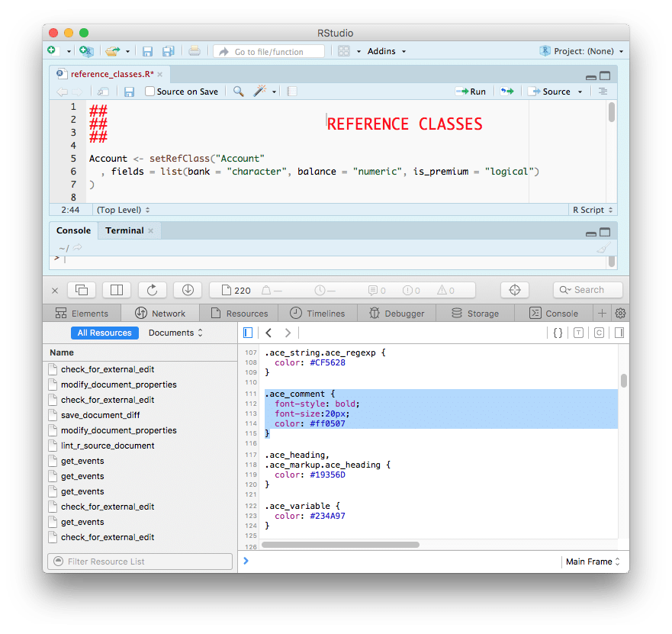Expand the New File dropdown arrow
Viewport: 672px width, 634px height.
point(69,51)
